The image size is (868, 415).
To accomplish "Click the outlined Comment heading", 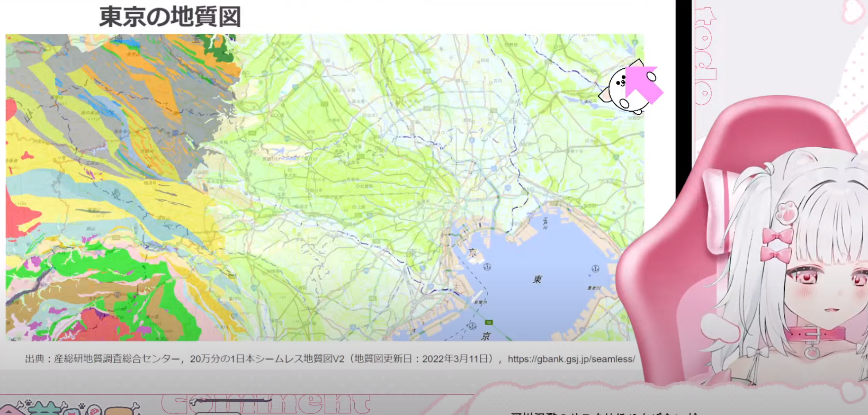I will (x=266, y=404).
